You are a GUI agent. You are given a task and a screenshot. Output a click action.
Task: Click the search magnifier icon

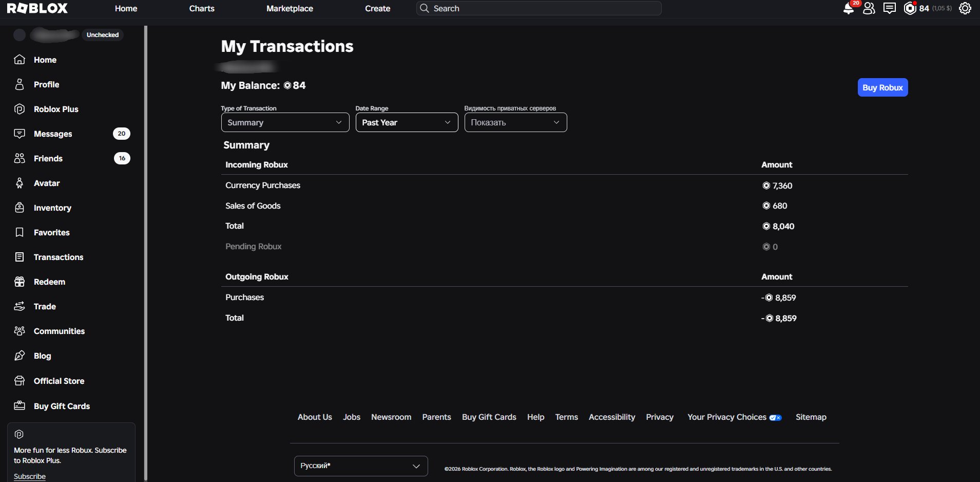(x=425, y=8)
